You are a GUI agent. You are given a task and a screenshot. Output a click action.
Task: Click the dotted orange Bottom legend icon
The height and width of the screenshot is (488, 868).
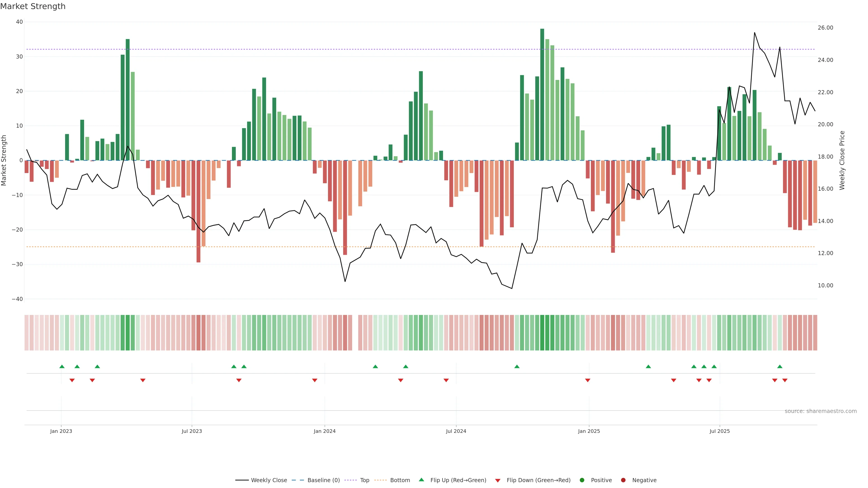pyautogui.click(x=380, y=480)
